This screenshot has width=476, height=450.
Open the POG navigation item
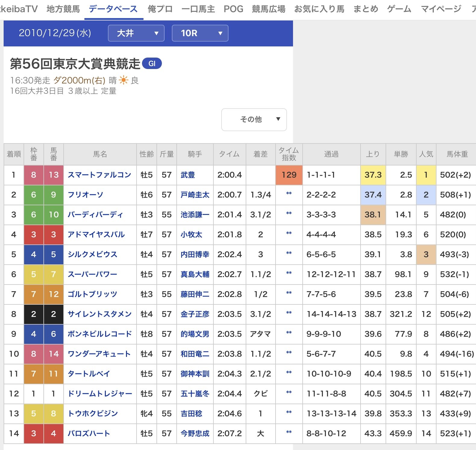tap(233, 9)
